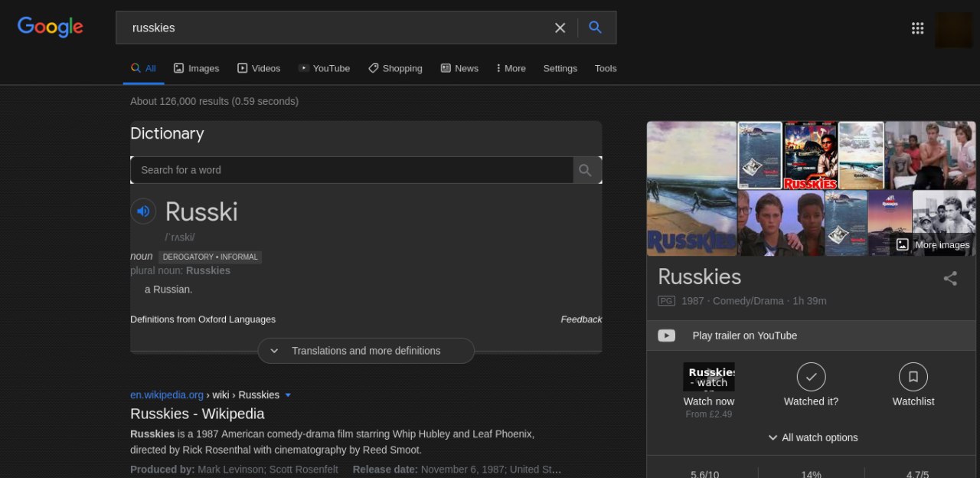Click the YouTube icon for trailer

[667, 336]
